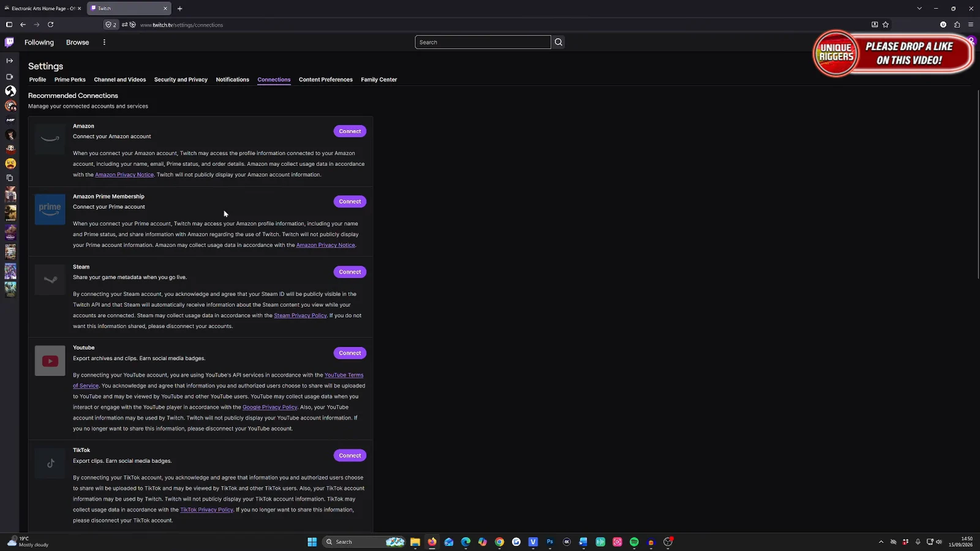
Task: Click the page vertical scrollbar
Action: pyautogui.click(x=978, y=184)
